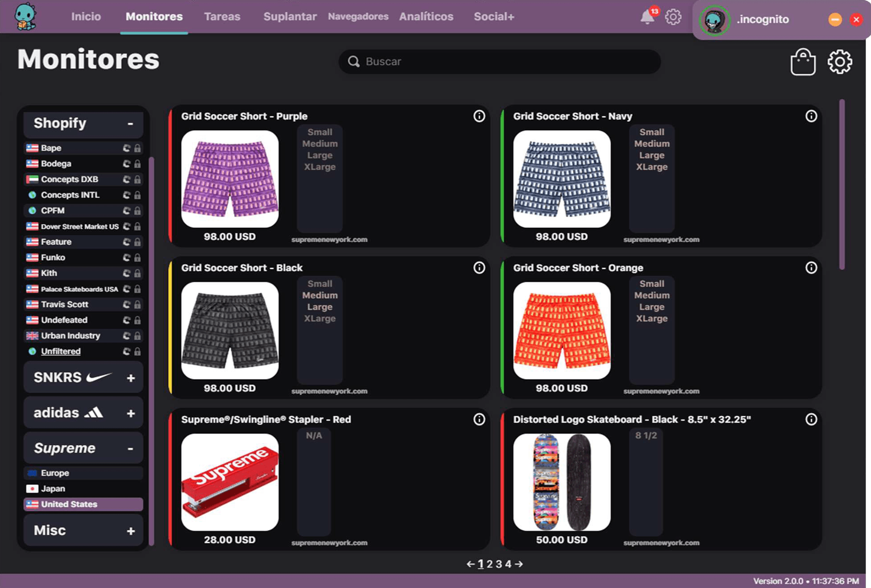Select 8 1/2 size for Distorted Skateboard
This screenshot has height=588, width=871.
[x=646, y=435]
